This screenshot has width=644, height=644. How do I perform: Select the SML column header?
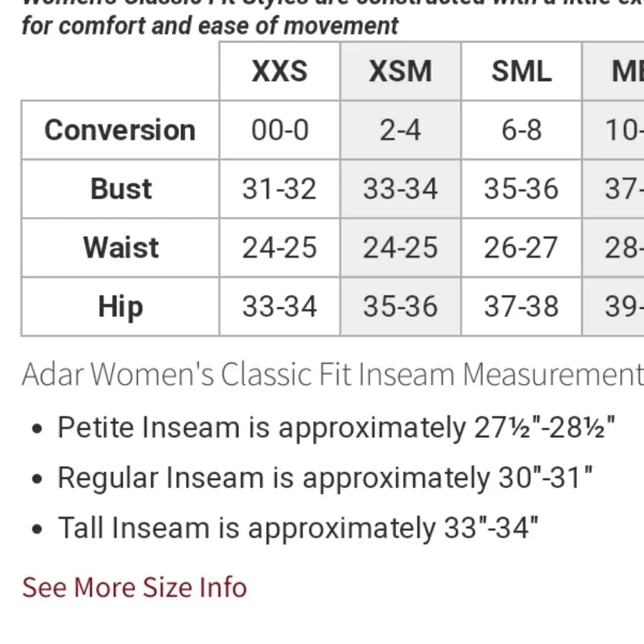(521, 71)
